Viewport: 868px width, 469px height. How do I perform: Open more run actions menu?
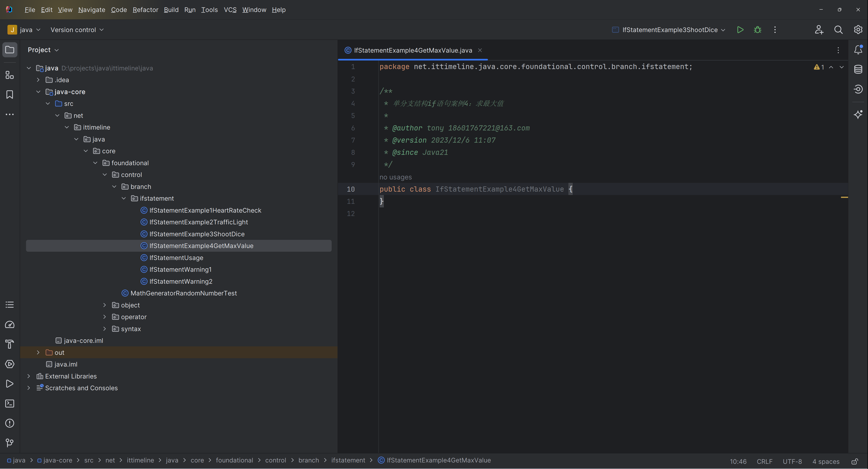tap(775, 30)
